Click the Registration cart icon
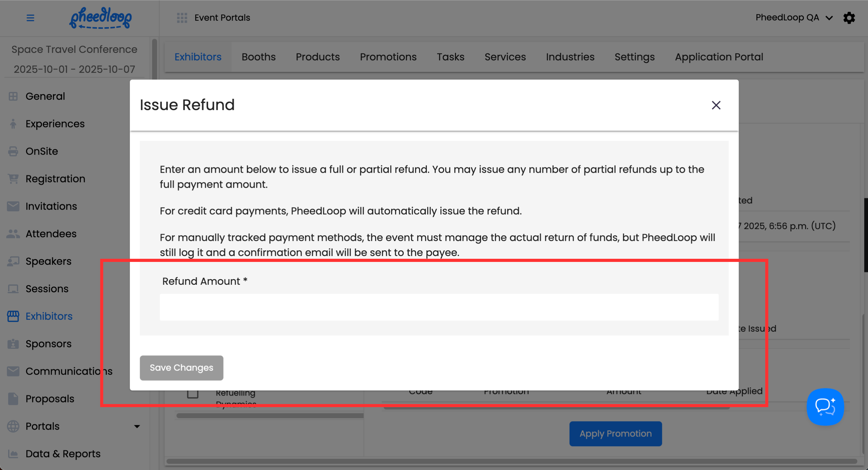Viewport: 868px width, 470px height. 13,179
